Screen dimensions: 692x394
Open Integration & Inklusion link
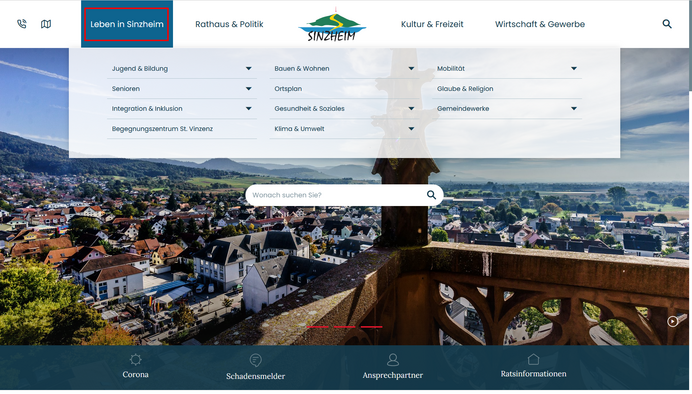point(147,109)
